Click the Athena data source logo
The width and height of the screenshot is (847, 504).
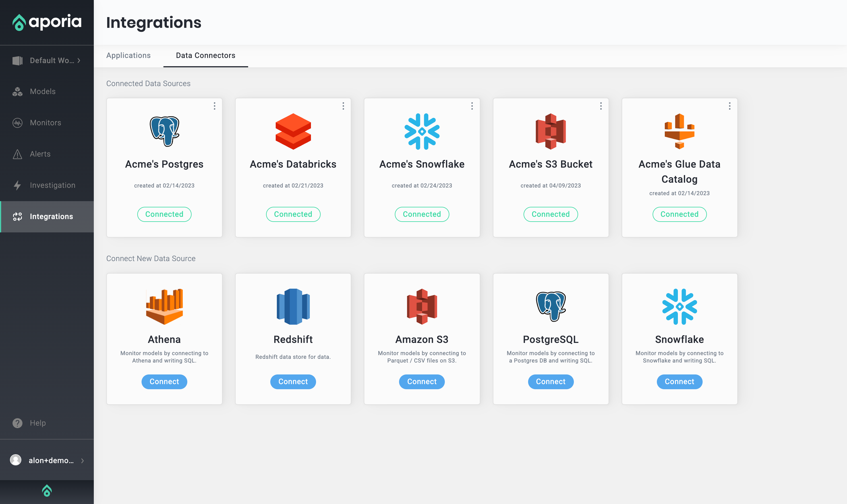[x=164, y=306]
